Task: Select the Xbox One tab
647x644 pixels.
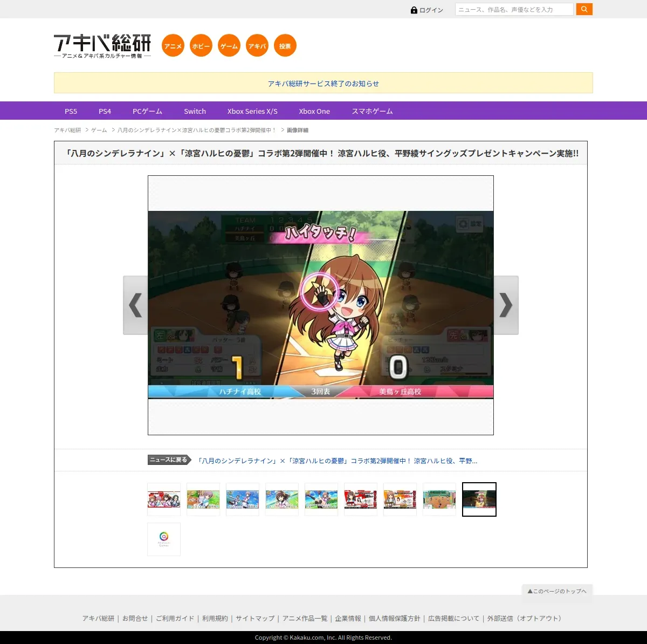Action: 314,111
